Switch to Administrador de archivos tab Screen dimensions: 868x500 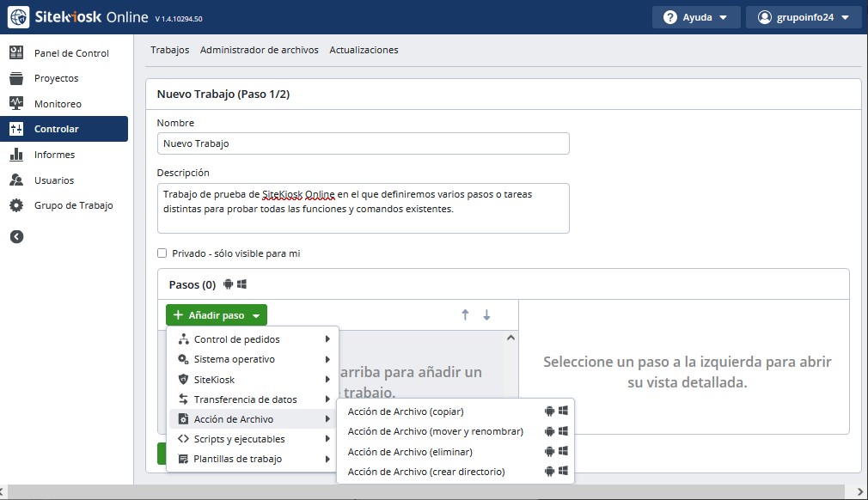259,50
